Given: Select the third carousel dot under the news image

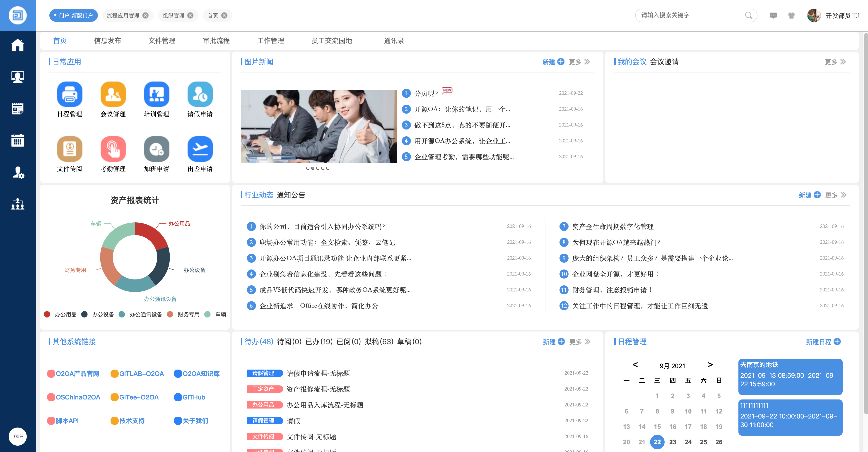Looking at the screenshot, I should (x=317, y=168).
